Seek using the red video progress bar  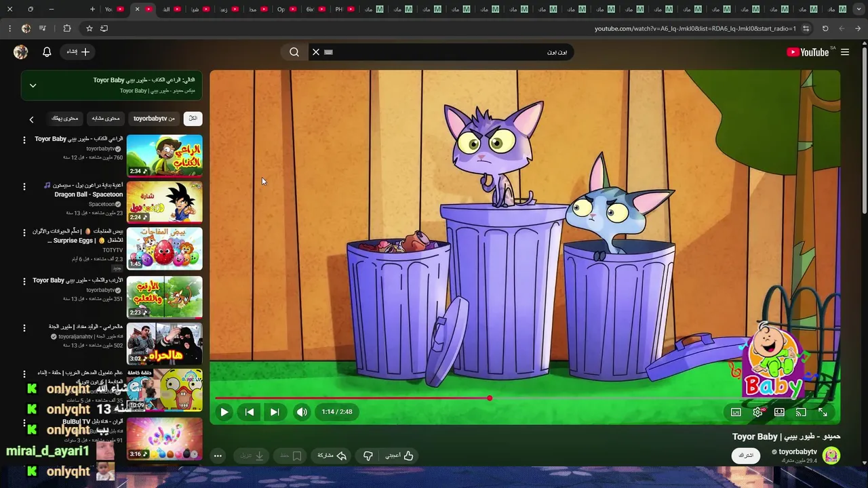[x=353, y=398]
